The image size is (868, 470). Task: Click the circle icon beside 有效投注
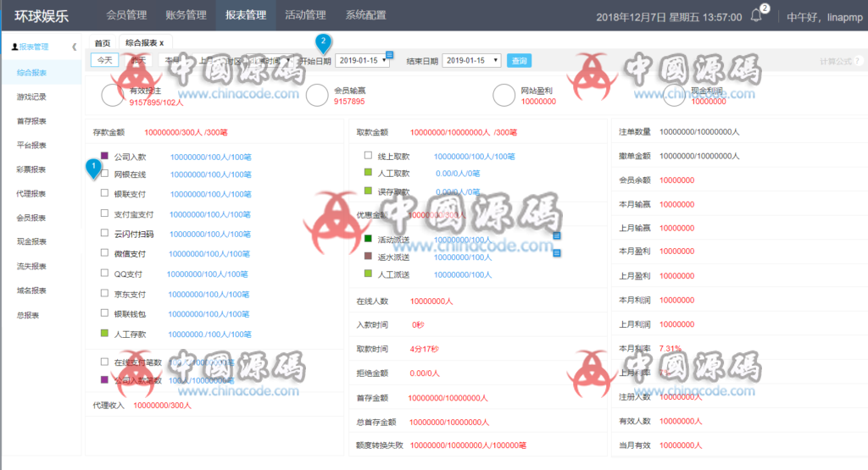[113, 95]
